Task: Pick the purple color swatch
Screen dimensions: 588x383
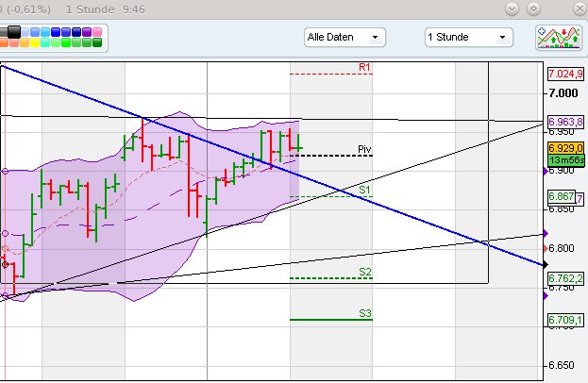Action: (87, 32)
